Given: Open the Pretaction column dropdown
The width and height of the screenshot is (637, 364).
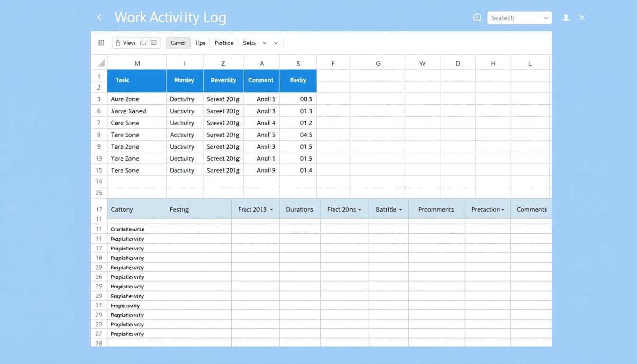Looking at the screenshot, I should pos(502,209).
